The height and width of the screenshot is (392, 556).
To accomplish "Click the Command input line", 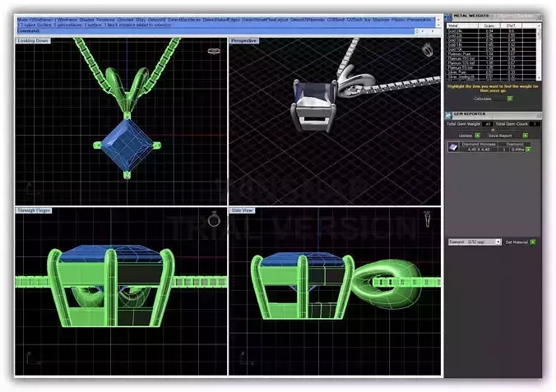I will 215,31.
